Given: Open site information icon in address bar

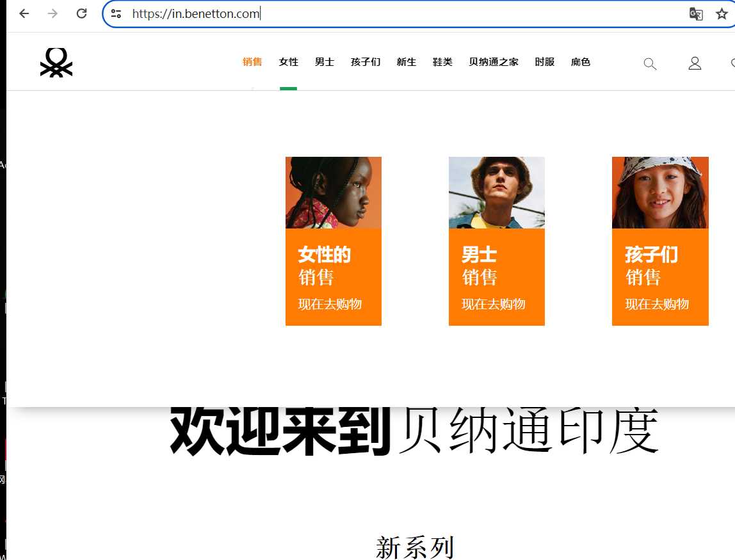Looking at the screenshot, I should coord(116,13).
